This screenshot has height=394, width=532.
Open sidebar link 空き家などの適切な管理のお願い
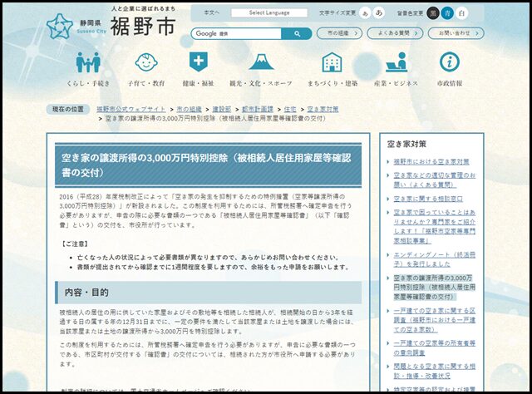[435, 180]
